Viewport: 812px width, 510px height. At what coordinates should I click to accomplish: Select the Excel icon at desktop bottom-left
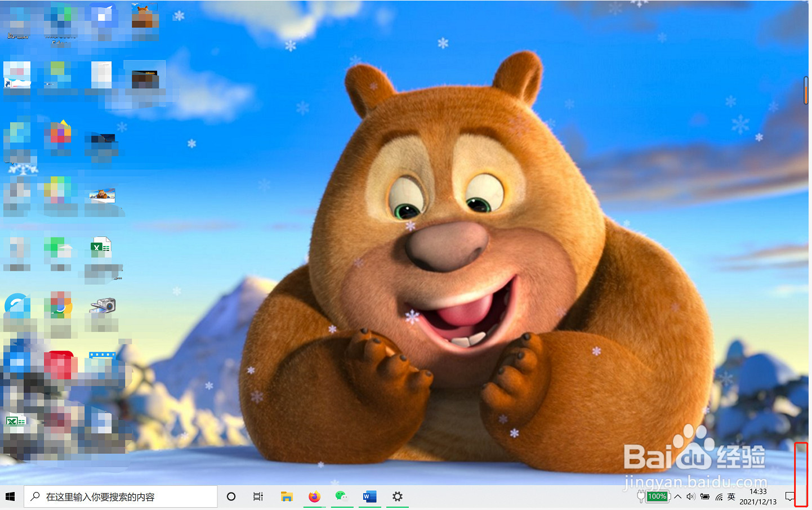16,422
